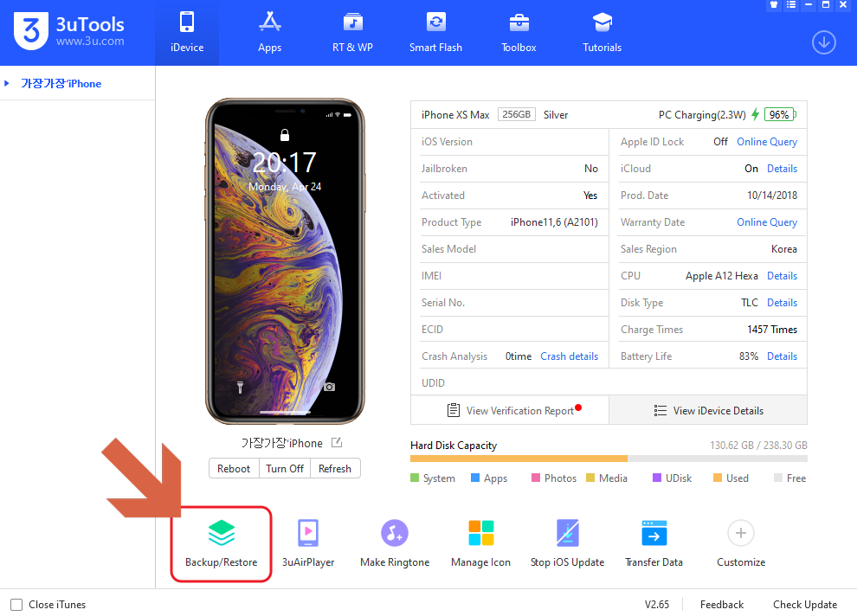Click the 256GB capacity badge
The height and width of the screenshot is (616, 857).
click(x=517, y=115)
